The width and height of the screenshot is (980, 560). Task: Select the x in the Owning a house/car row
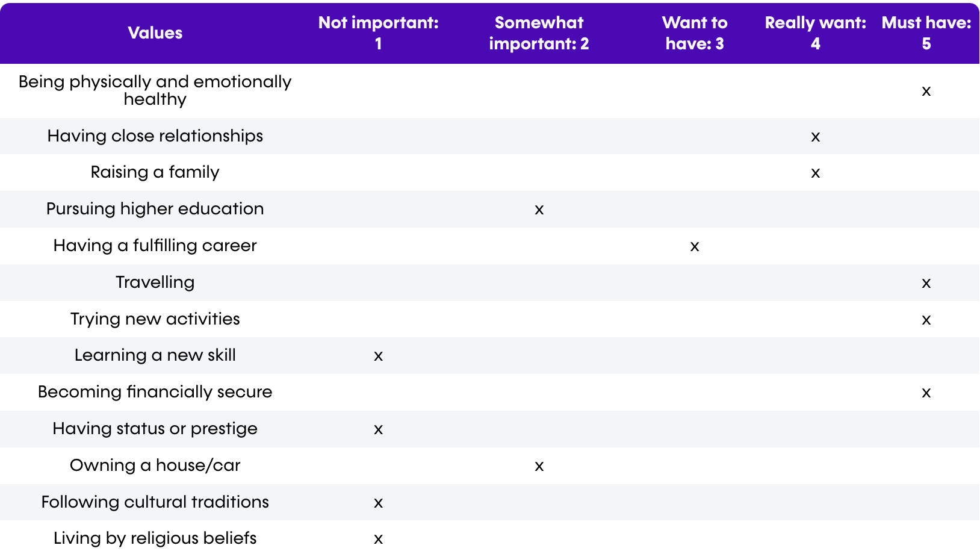539,467
